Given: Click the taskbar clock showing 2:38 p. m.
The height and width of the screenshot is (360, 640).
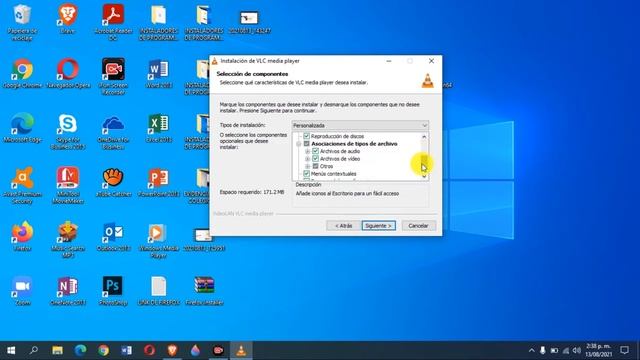Looking at the screenshot, I should coord(598,350).
